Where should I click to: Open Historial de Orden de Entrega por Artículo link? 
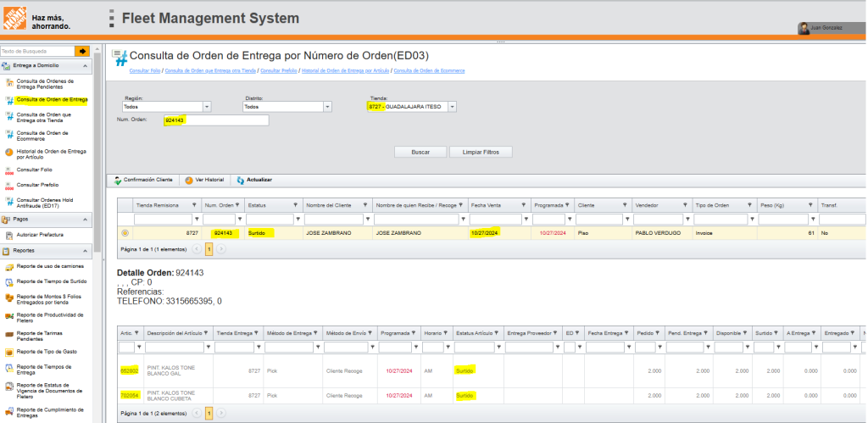tap(346, 71)
